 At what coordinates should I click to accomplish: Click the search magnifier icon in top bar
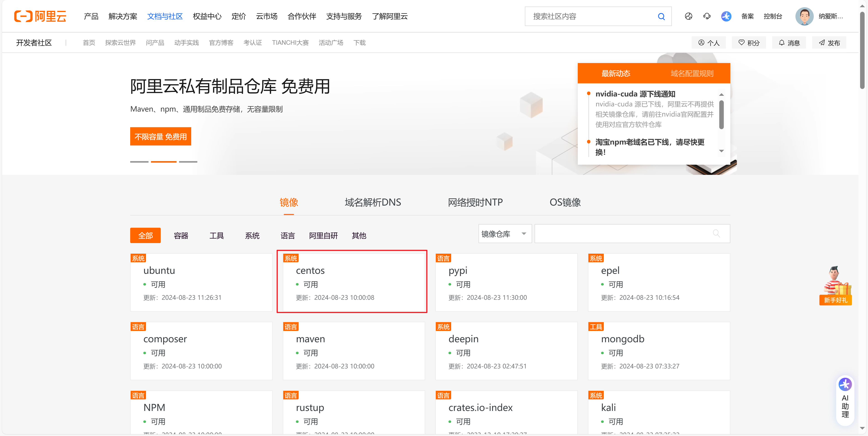click(661, 16)
